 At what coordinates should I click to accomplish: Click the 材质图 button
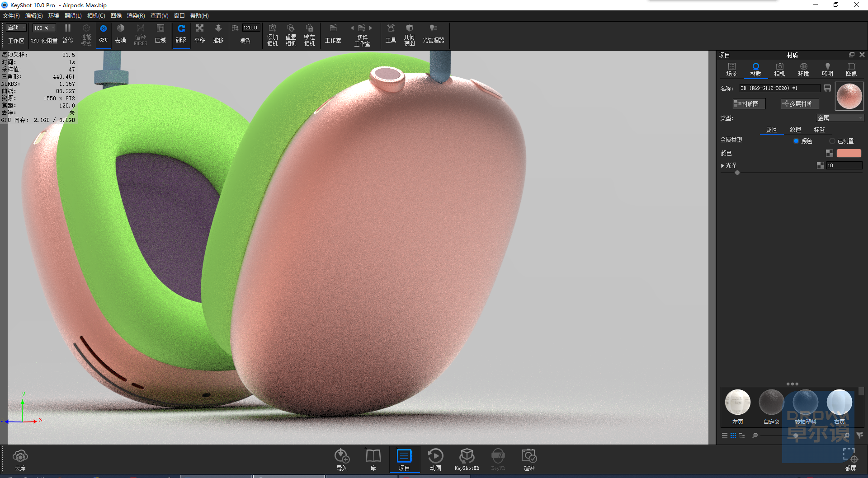(x=749, y=104)
